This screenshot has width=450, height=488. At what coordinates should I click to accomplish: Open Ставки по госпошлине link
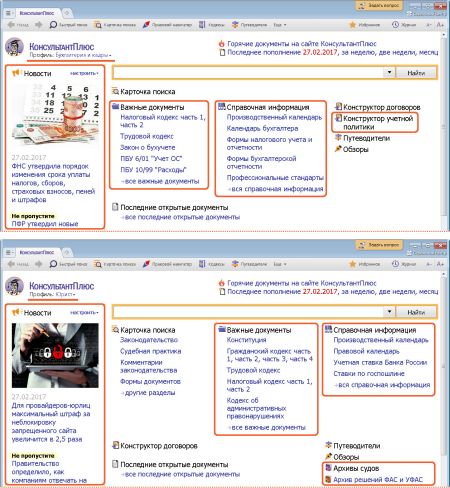[x=369, y=374]
